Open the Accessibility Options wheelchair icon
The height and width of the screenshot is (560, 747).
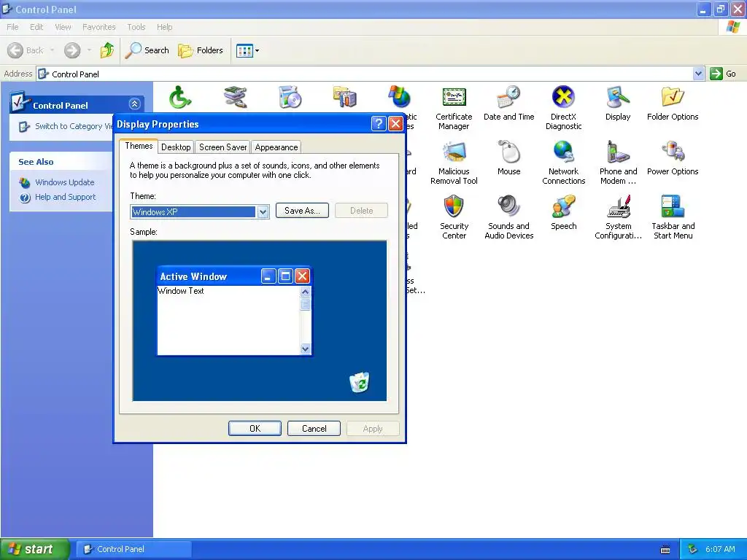(x=180, y=97)
